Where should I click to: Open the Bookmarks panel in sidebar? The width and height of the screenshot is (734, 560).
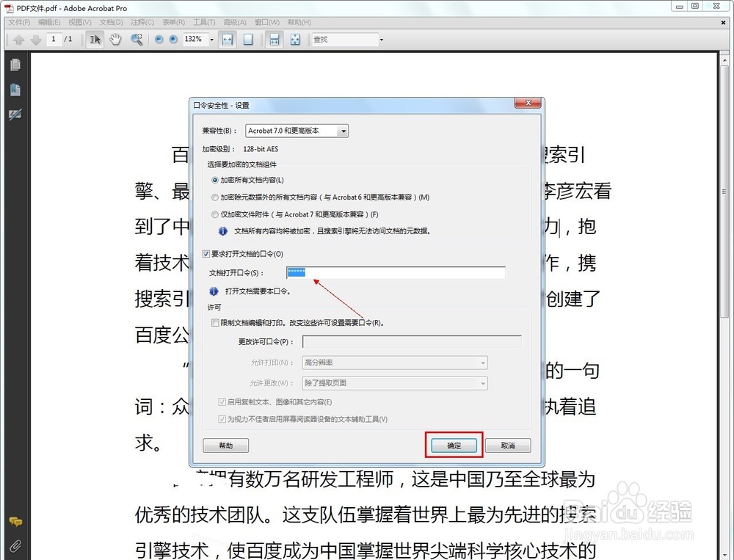pyautogui.click(x=15, y=90)
